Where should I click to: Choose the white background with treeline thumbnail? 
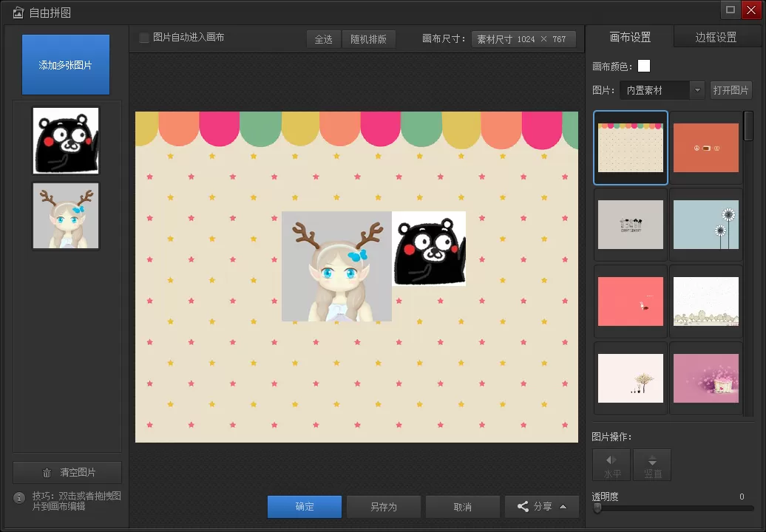[706, 301]
